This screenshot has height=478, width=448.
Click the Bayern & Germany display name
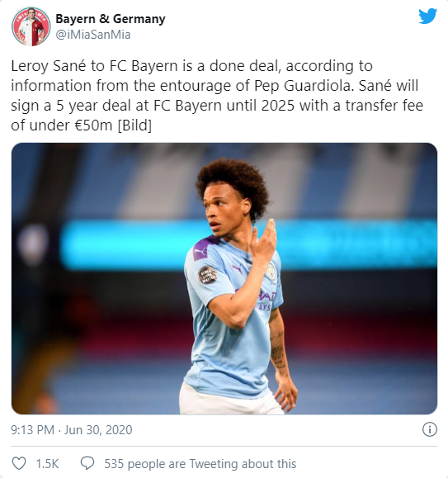(111, 19)
